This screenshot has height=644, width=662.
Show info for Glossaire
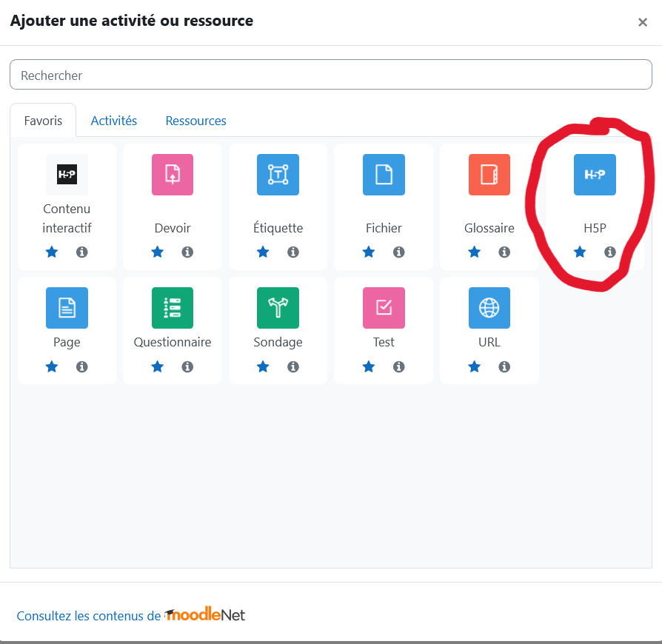coord(504,252)
